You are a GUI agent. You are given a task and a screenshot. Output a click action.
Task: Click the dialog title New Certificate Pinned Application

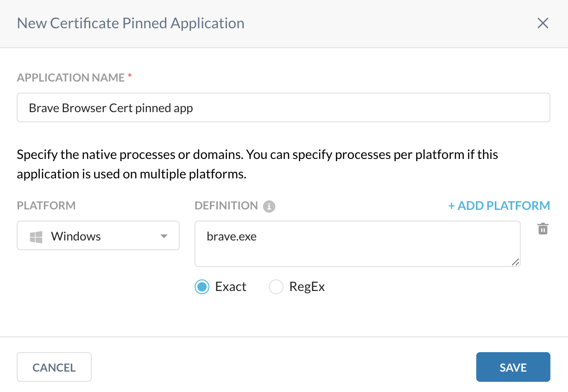pyautogui.click(x=131, y=23)
